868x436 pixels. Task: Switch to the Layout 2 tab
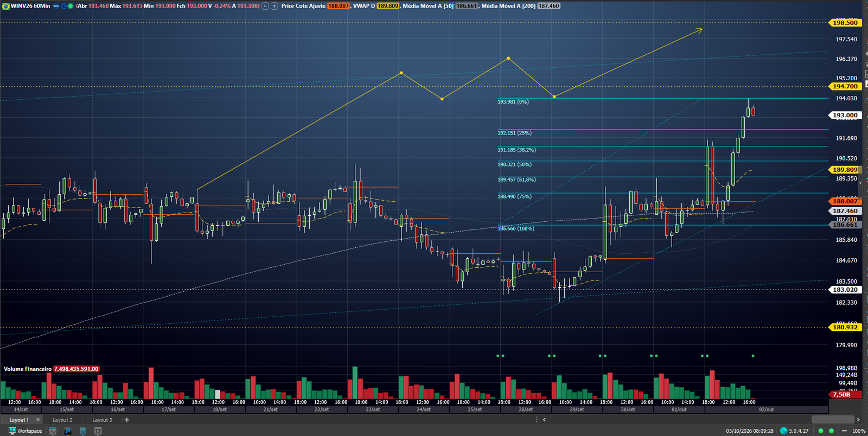pos(62,420)
